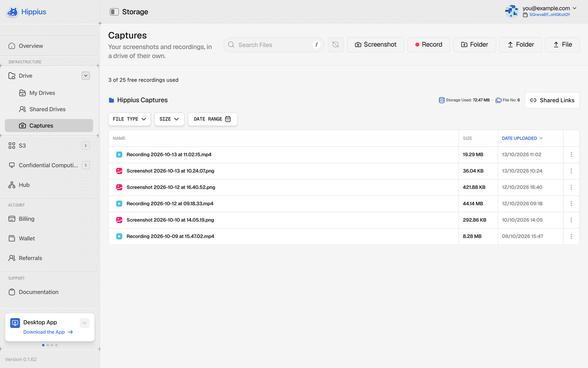Click the Hippius logo icon

tap(12, 12)
